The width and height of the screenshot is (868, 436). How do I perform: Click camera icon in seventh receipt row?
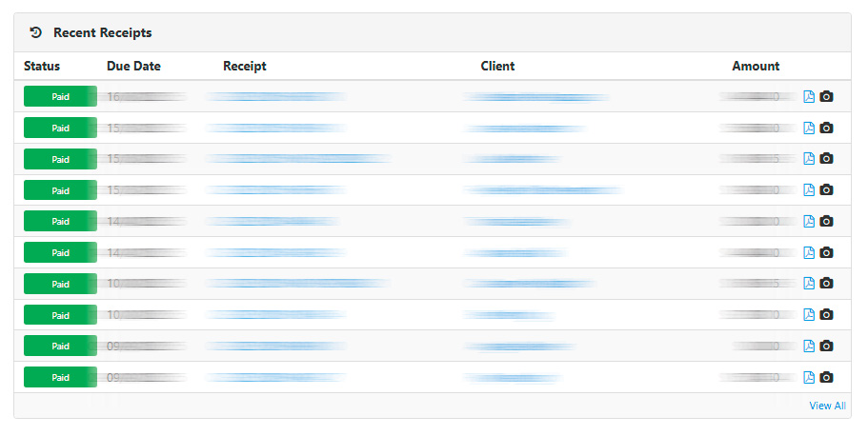826,283
